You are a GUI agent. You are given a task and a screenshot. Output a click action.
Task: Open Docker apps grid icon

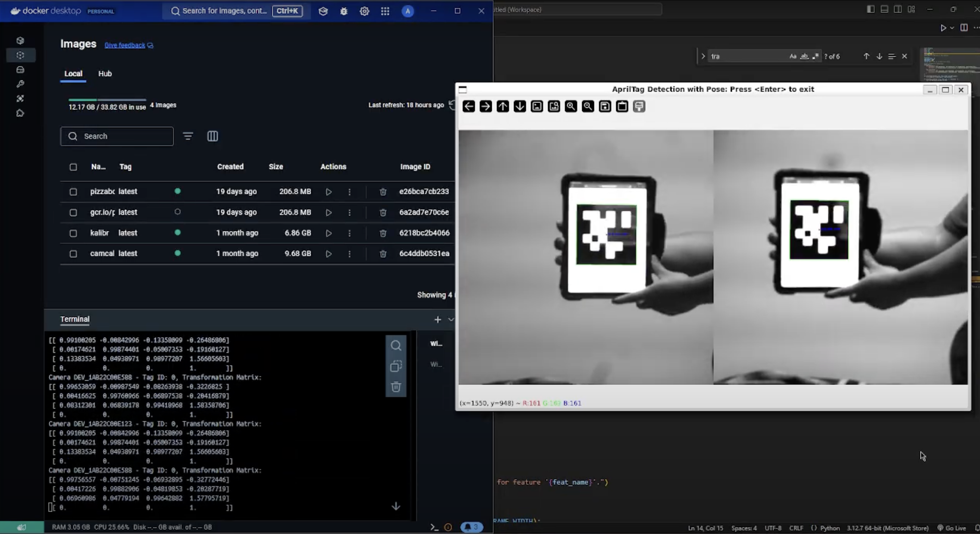coord(385,11)
